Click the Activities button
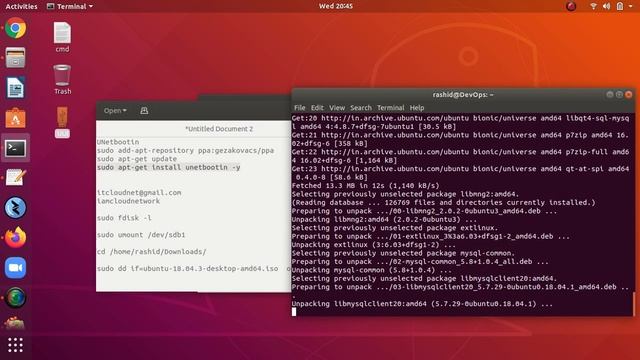640x360 pixels. point(21,6)
